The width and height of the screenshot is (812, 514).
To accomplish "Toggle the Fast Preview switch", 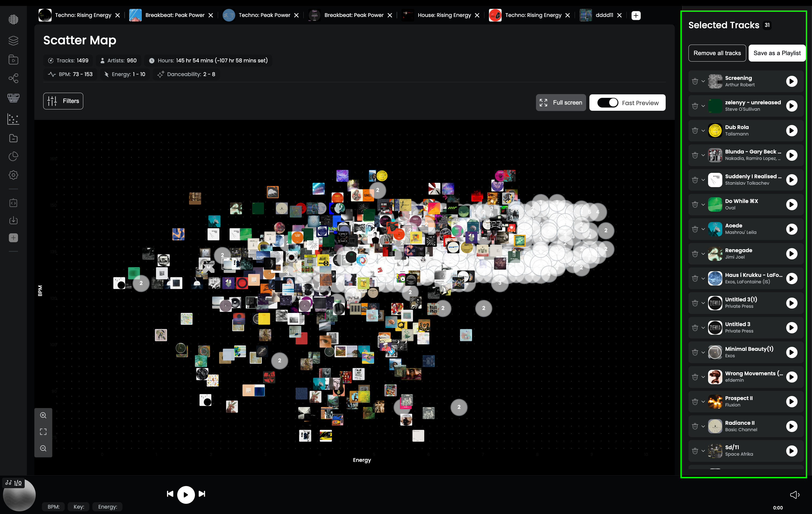I will tap(608, 103).
